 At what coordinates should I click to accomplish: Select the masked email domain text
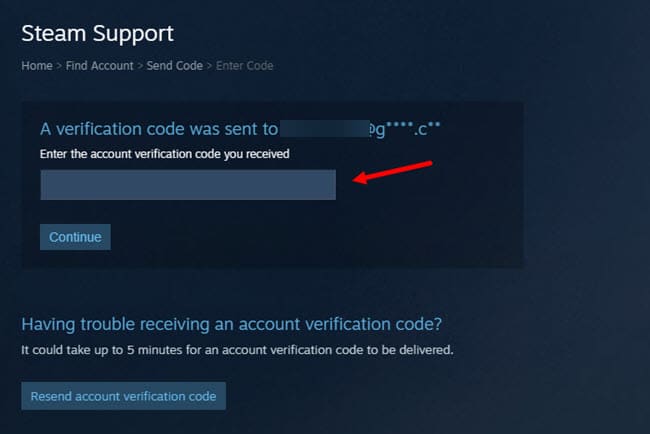click(405, 129)
